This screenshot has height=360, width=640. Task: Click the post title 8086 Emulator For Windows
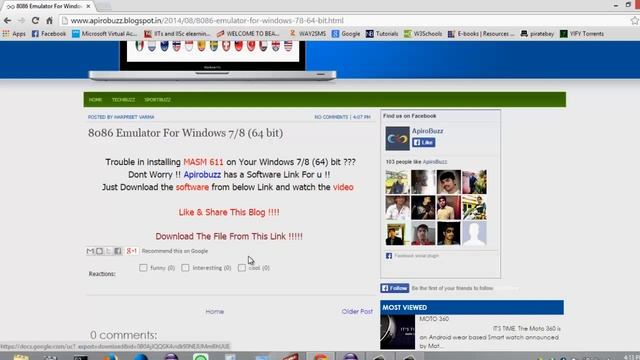[x=185, y=133]
